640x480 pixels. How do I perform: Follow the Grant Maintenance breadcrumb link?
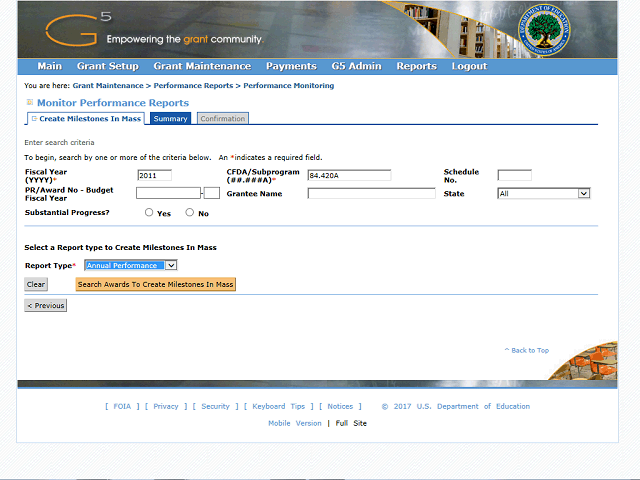(x=108, y=86)
